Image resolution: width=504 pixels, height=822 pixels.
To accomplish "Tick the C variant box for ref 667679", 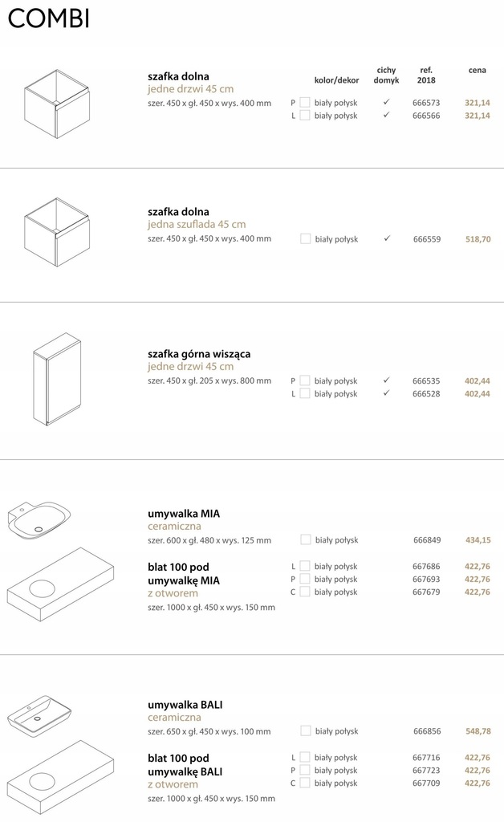I will tap(305, 592).
